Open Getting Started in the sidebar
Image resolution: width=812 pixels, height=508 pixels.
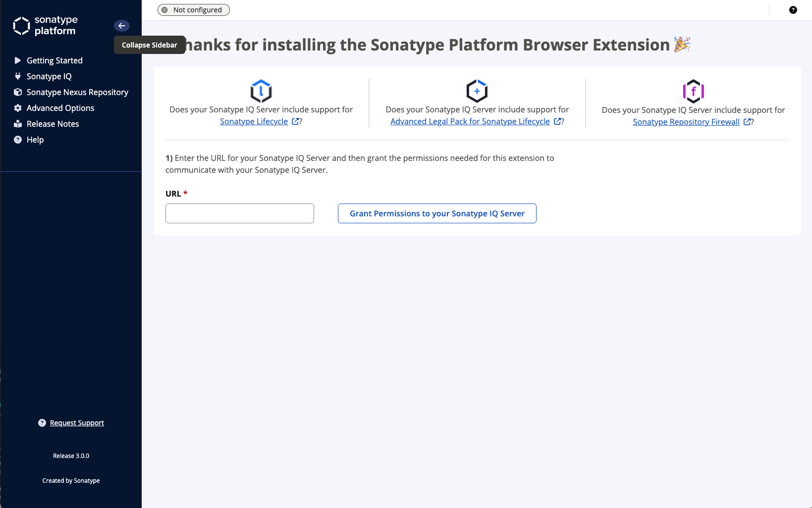click(x=54, y=60)
